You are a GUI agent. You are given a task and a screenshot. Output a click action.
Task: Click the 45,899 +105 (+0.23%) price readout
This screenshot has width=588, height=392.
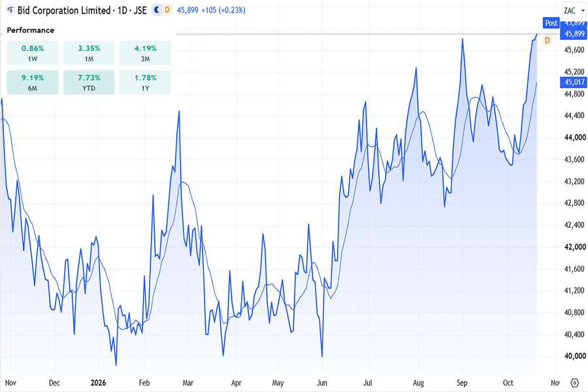click(x=211, y=10)
